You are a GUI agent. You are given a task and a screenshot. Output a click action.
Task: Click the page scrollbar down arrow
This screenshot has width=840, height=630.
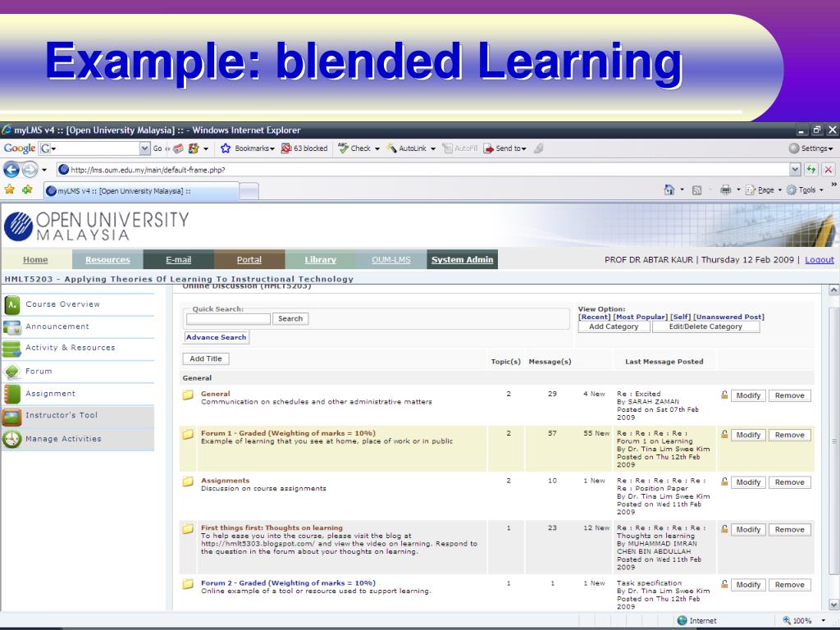pyautogui.click(x=833, y=605)
